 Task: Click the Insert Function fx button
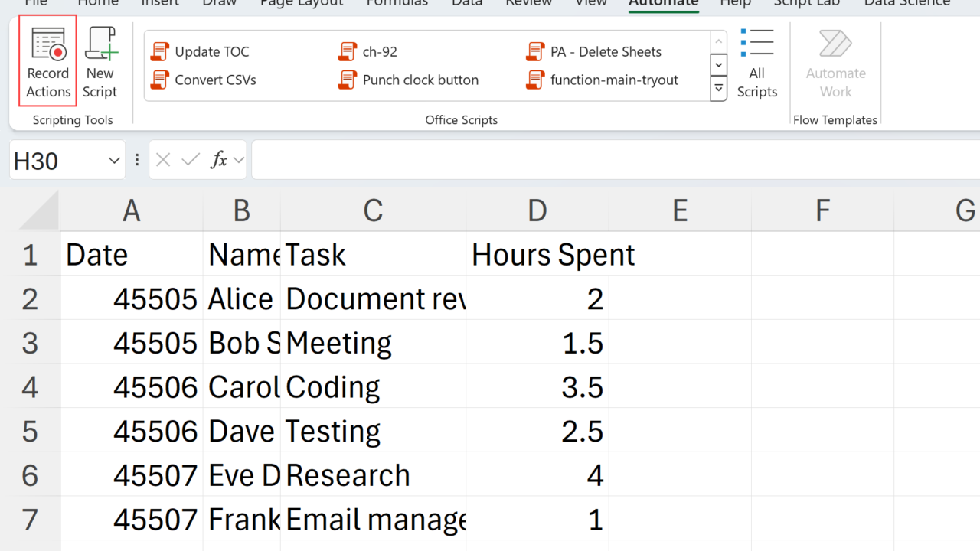coord(219,160)
